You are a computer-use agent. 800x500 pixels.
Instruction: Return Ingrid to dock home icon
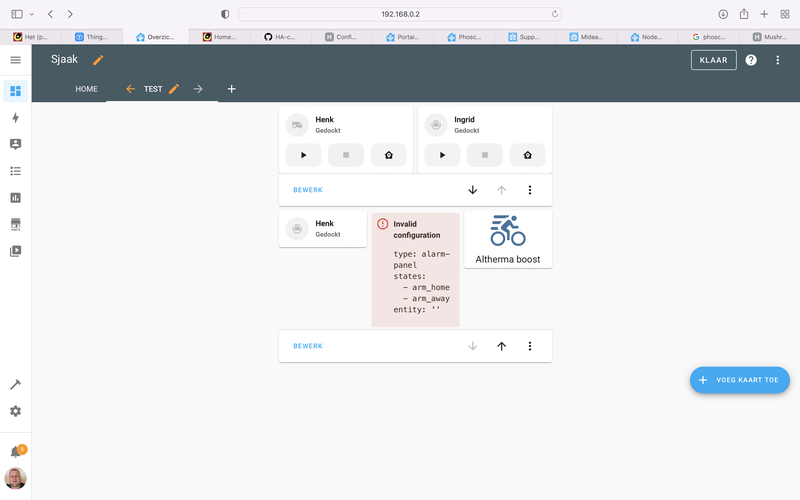pos(528,155)
